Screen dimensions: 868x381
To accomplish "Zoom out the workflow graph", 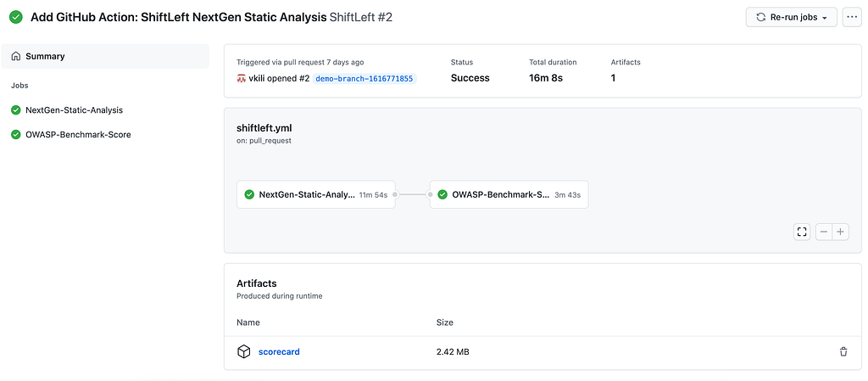I will click(824, 232).
